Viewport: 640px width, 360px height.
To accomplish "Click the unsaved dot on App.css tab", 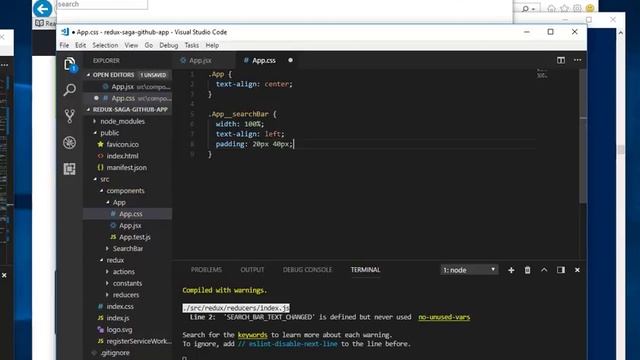I will pyautogui.click(x=290, y=60).
